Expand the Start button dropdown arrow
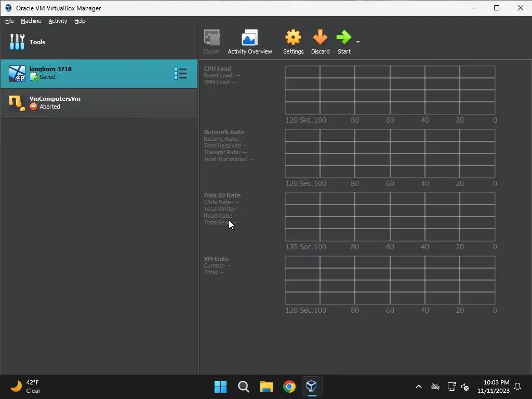The width and height of the screenshot is (532, 399). (x=358, y=42)
